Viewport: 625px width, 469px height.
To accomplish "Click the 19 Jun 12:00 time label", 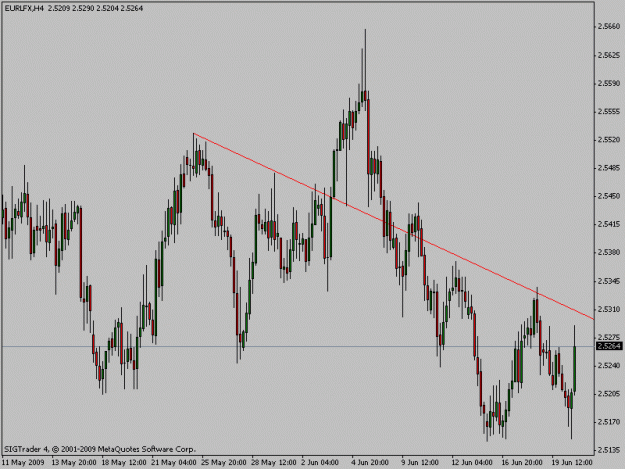I will tap(572, 463).
